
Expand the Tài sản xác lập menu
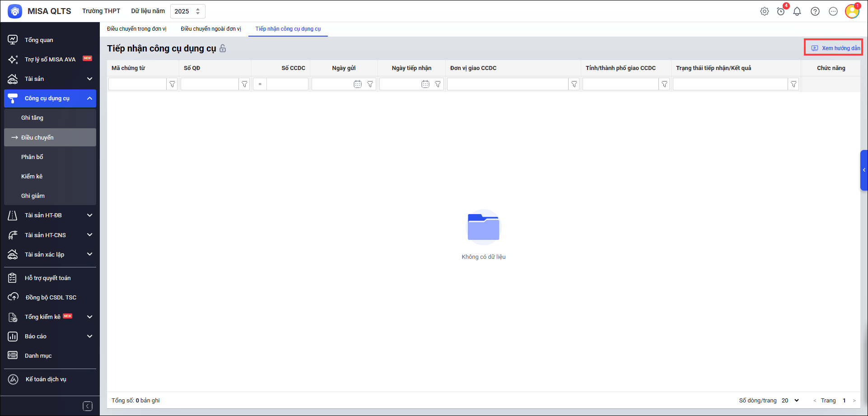pos(50,254)
